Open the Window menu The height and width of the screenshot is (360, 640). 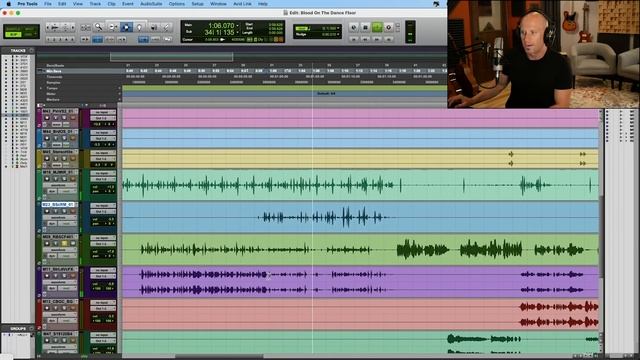pyautogui.click(x=218, y=4)
